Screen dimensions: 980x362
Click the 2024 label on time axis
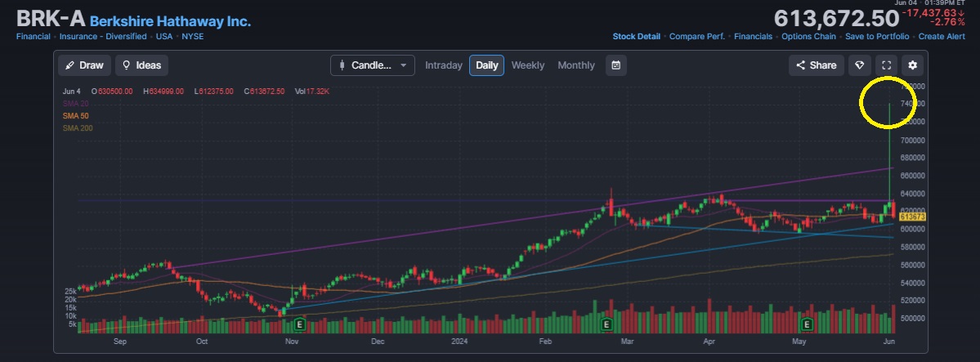click(x=459, y=342)
